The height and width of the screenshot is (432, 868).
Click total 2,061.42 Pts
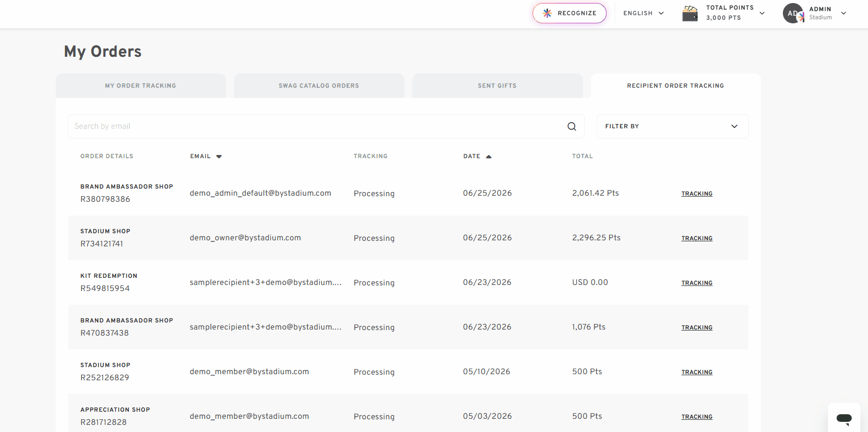(595, 193)
